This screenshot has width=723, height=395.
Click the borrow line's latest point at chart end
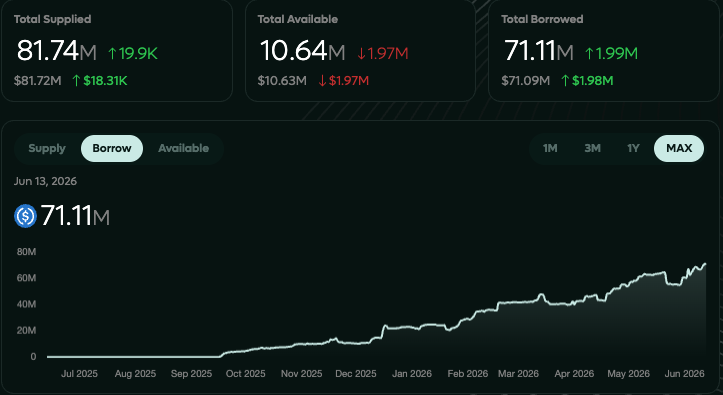[705, 264]
